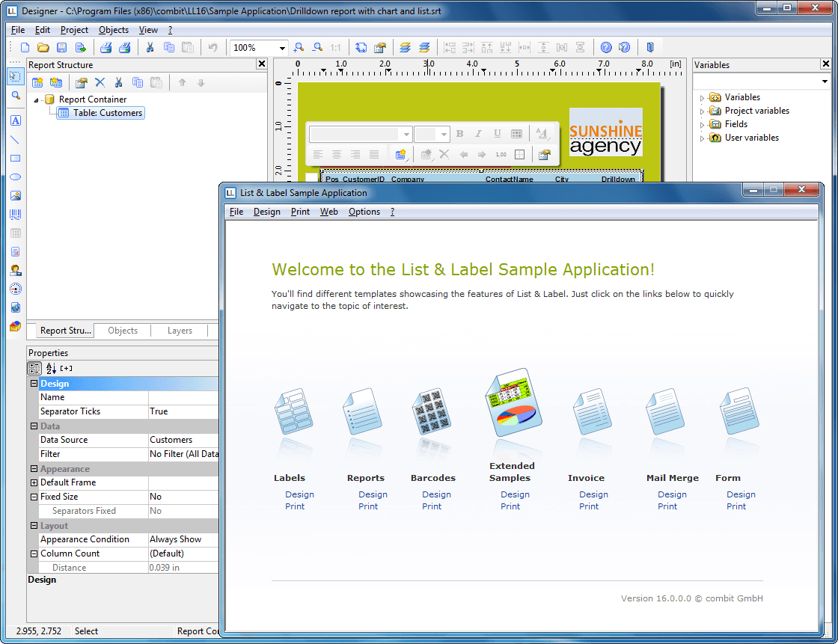This screenshot has height=644, width=838.
Task: Open the zoom 100% dropdown
Action: (x=281, y=48)
